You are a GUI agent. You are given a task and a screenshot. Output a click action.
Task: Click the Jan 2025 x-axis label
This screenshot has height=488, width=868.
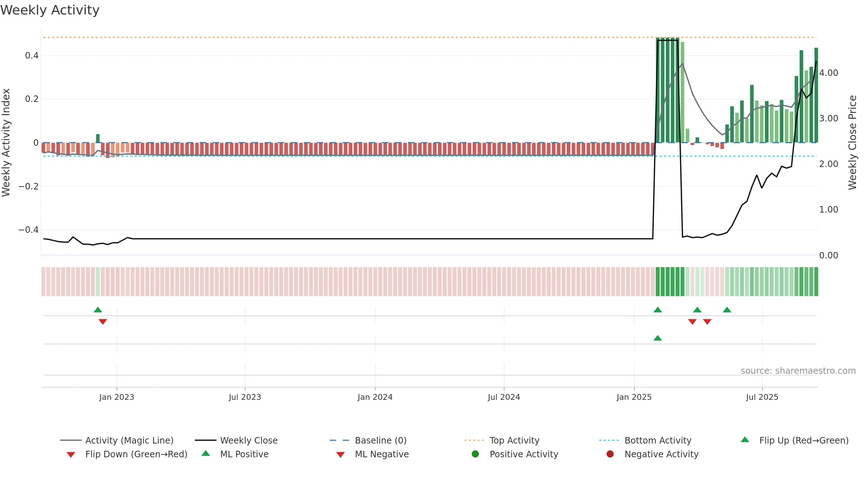pos(634,397)
